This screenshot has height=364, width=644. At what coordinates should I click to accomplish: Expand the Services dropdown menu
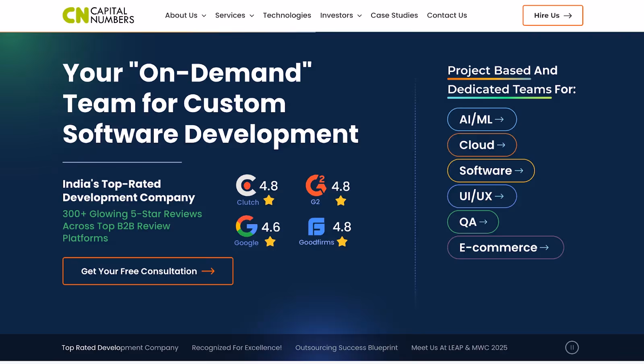coord(235,15)
